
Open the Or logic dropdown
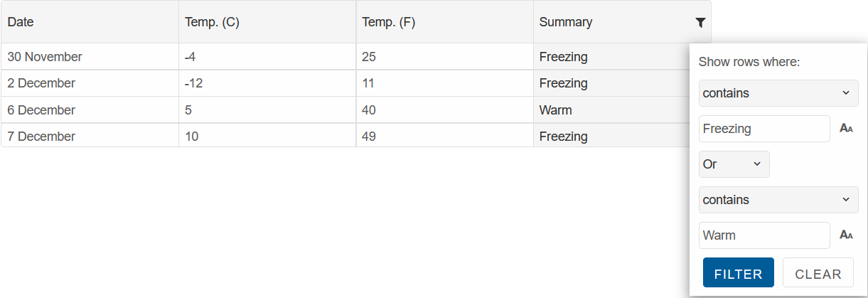tap(734, 164)
